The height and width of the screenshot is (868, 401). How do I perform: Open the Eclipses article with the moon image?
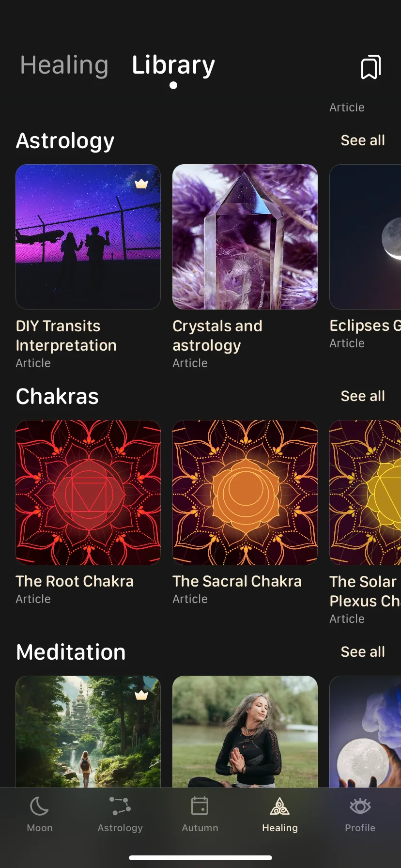[365, 237]
